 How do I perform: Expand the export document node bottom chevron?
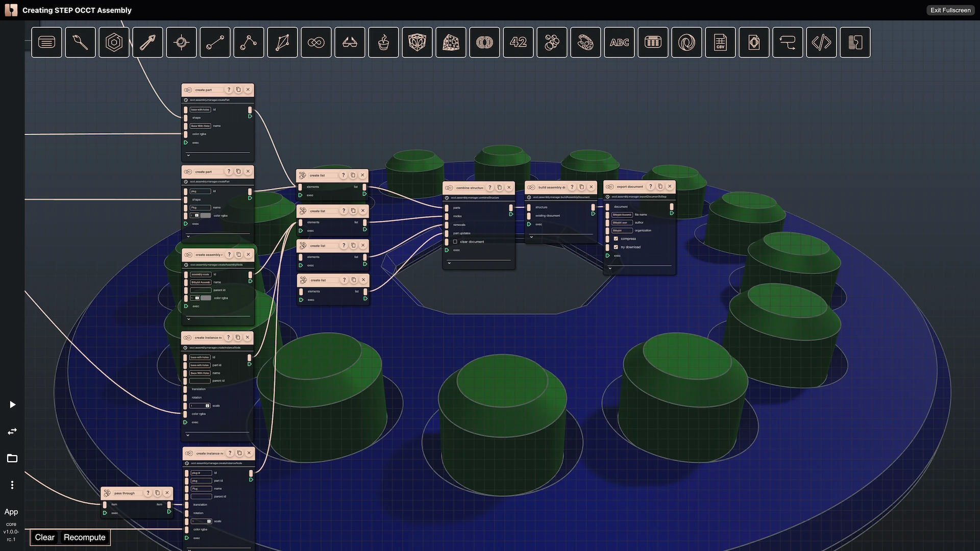610,268
